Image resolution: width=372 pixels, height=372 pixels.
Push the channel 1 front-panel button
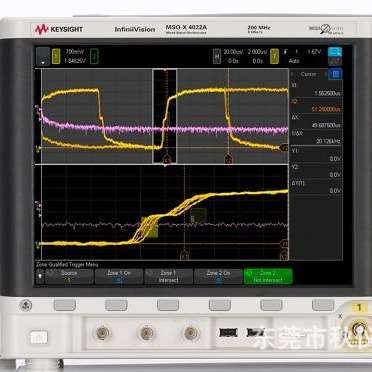pos(359,307)
